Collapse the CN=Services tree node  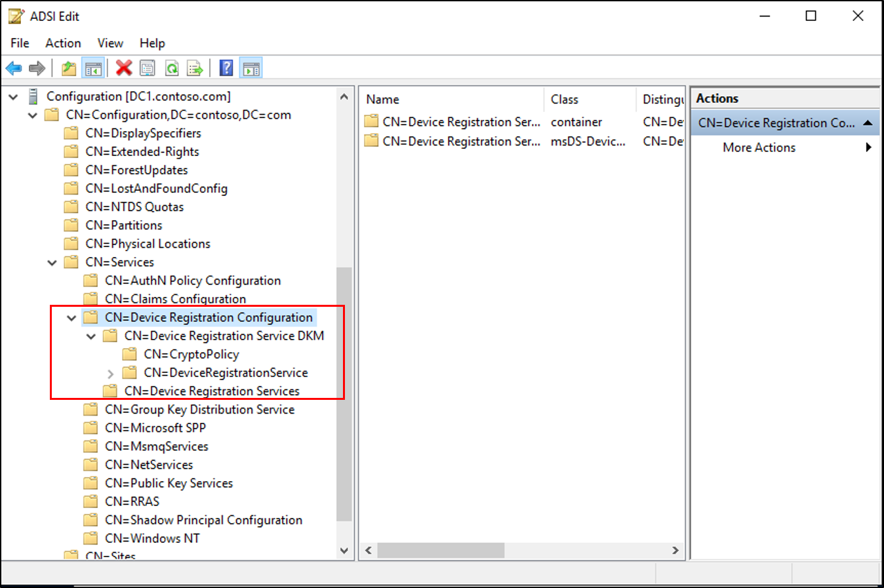52,262
